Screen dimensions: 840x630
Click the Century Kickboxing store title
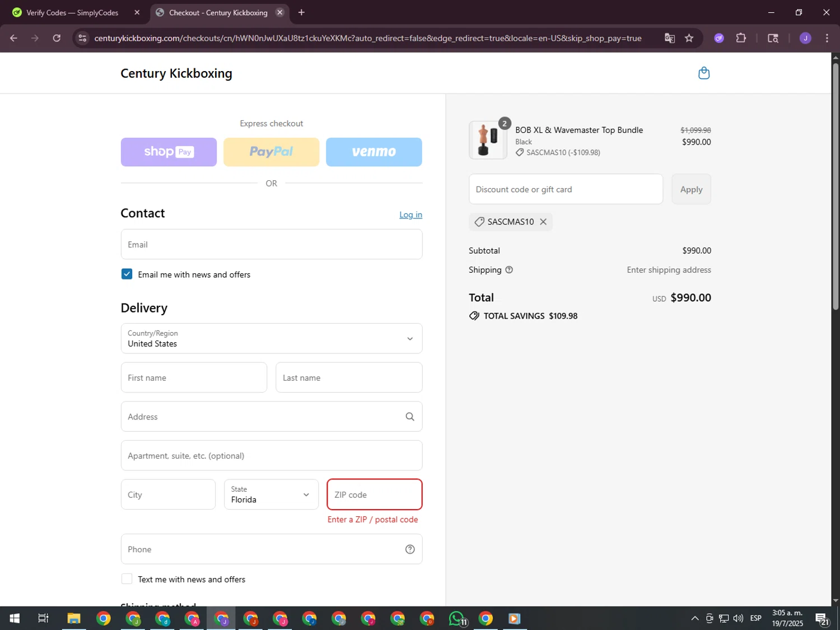176,73
